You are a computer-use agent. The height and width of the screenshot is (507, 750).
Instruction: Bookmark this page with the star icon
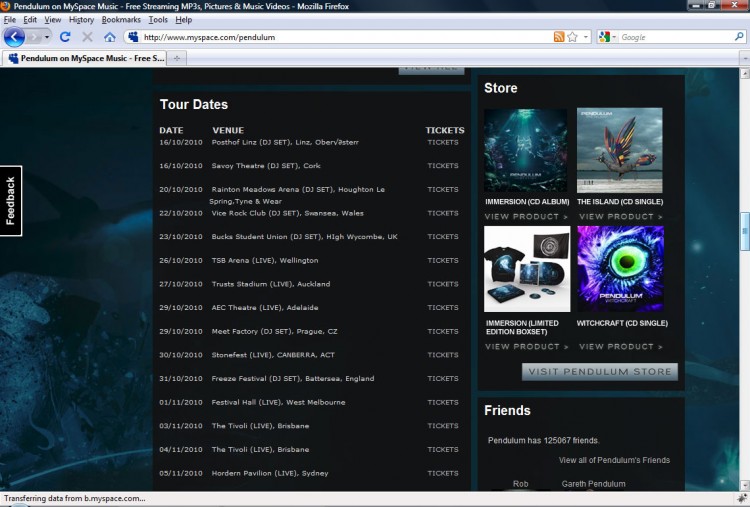point(572,37)
